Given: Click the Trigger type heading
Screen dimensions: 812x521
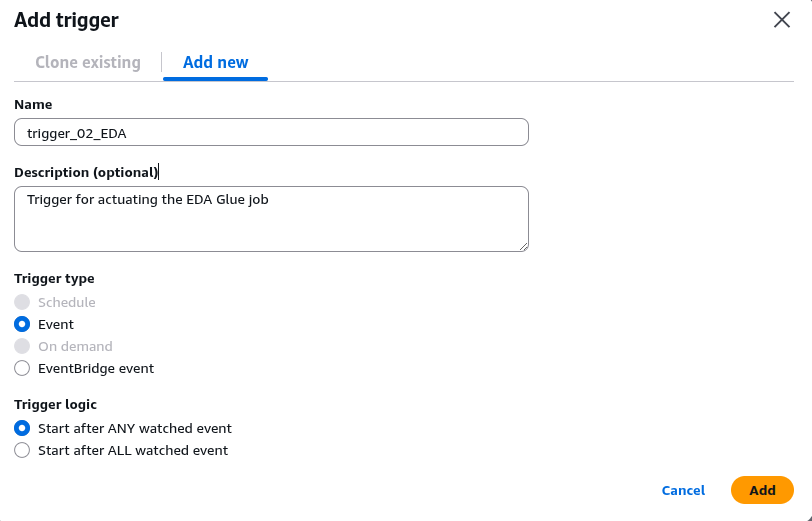Looking at the screenshot, I should click(54, 278).
